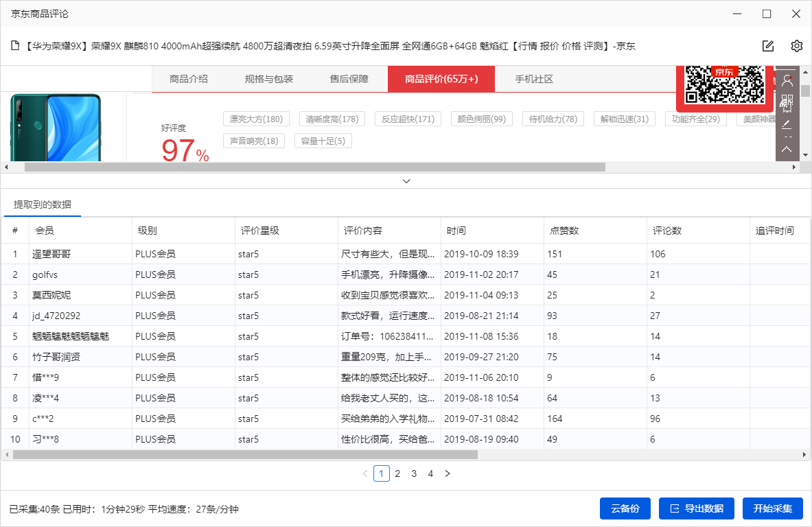Image resolution: width=812 pixels, height=527 pixels.
Task: Minimize the 京东商品评论 window
Action: (737, 14)
